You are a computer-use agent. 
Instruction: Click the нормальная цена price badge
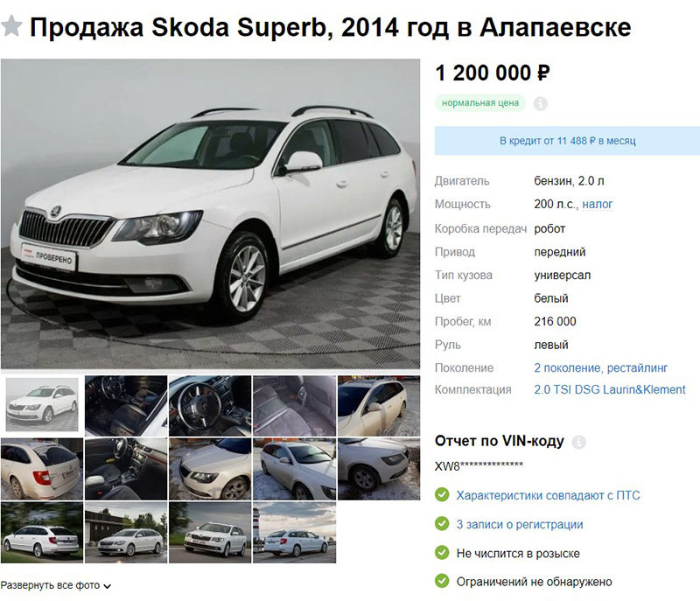click(x=480, y=103)
